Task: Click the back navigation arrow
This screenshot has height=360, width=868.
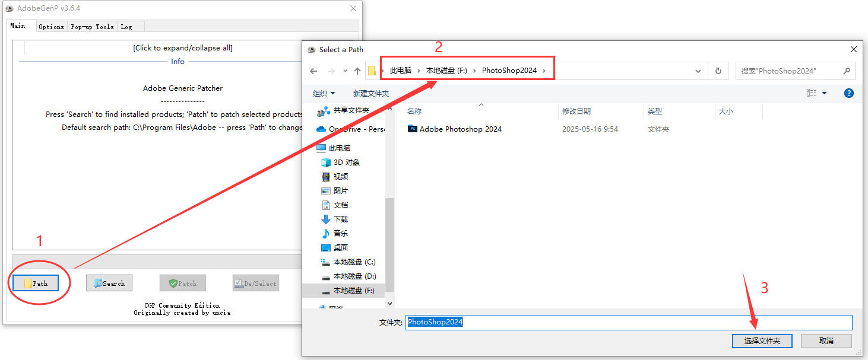Action: (313, 71)
